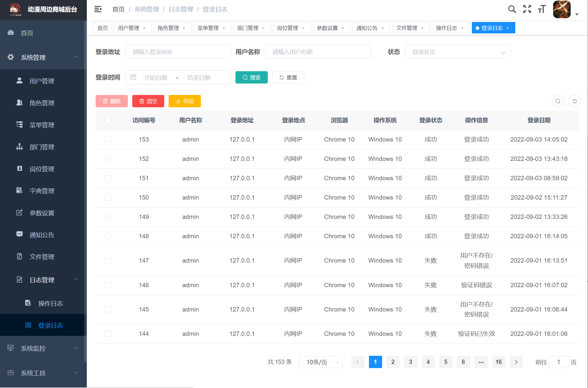Open 操作日志 in the sidebar

click(50, 304)
